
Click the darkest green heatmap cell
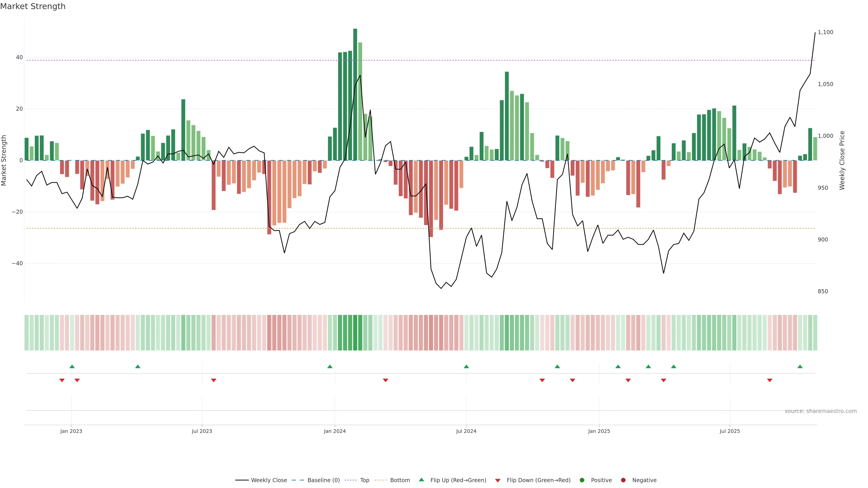pos(355,332)
